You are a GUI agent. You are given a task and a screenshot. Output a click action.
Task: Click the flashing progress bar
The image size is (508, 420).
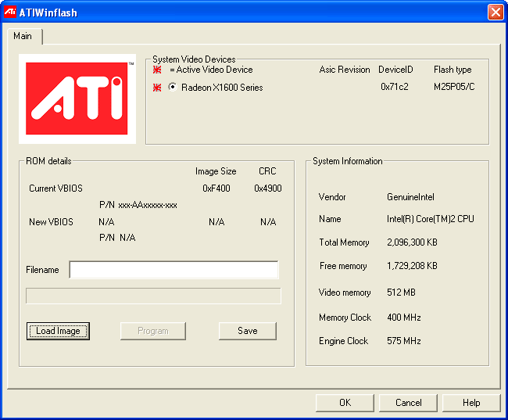[x=153, y=296]
